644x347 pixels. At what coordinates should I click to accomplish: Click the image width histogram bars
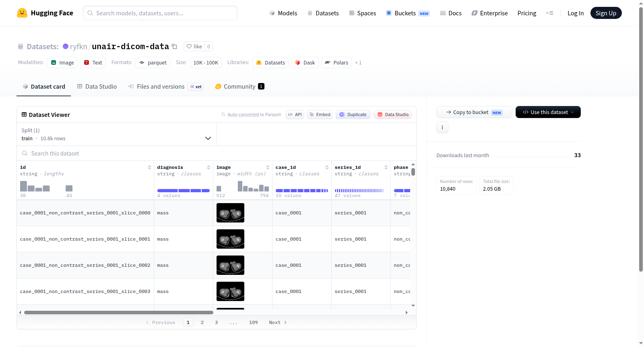pyautogui.click(x=243, y=186)
